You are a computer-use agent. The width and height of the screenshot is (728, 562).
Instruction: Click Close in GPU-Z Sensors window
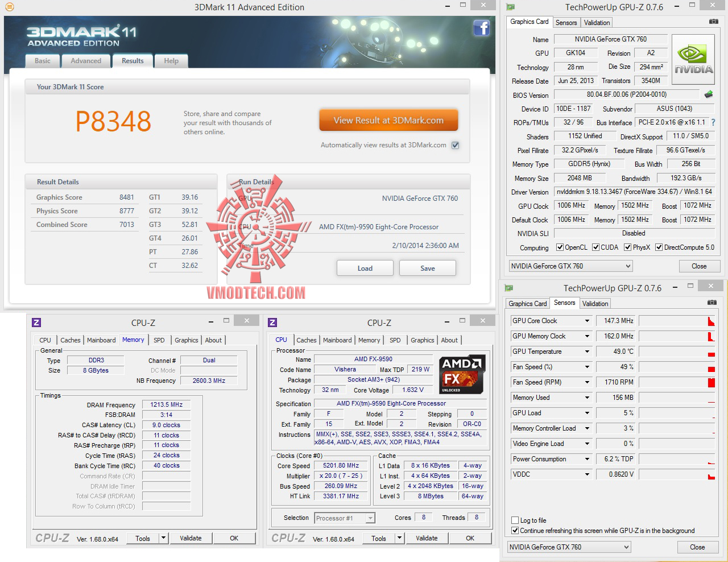point(697,547)
